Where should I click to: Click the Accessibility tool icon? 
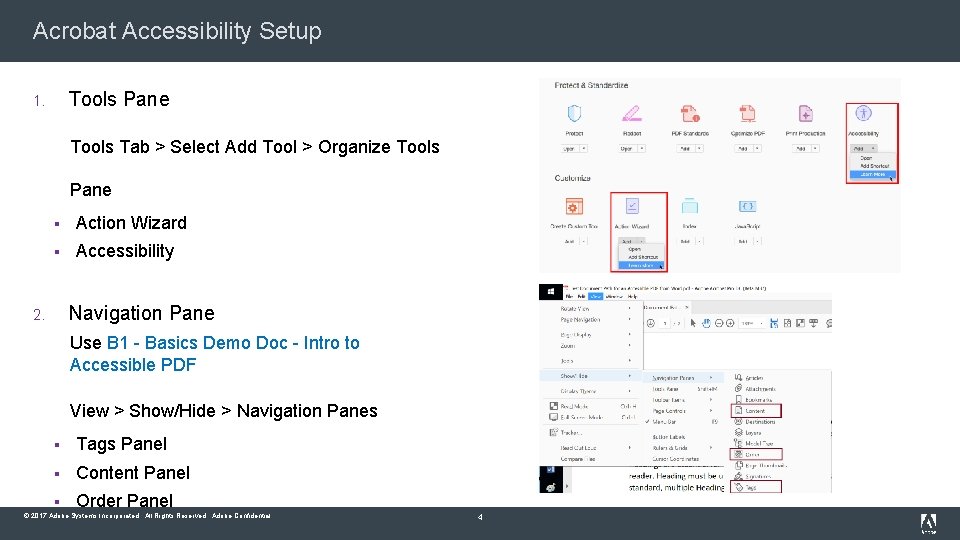(x=863, y=113)
